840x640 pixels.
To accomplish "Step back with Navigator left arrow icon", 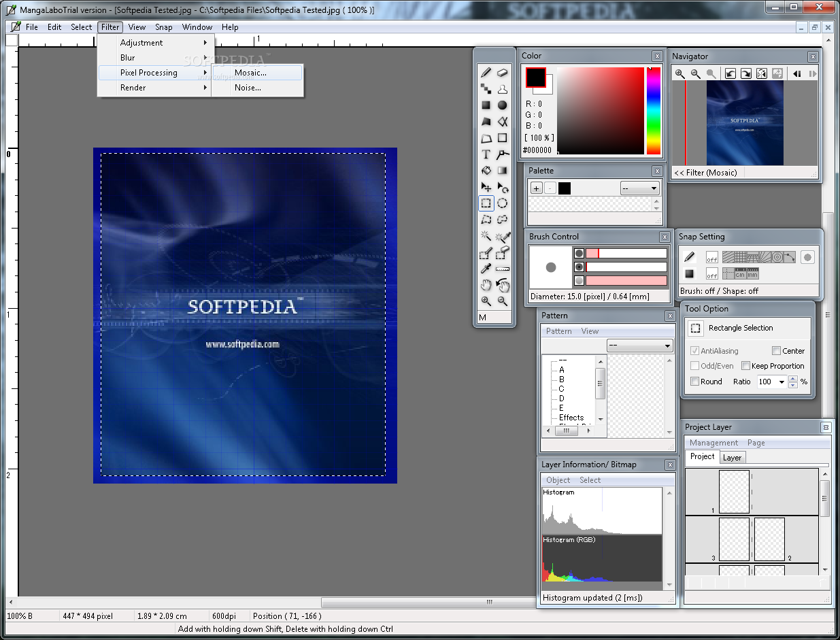I will coord(797,74).
